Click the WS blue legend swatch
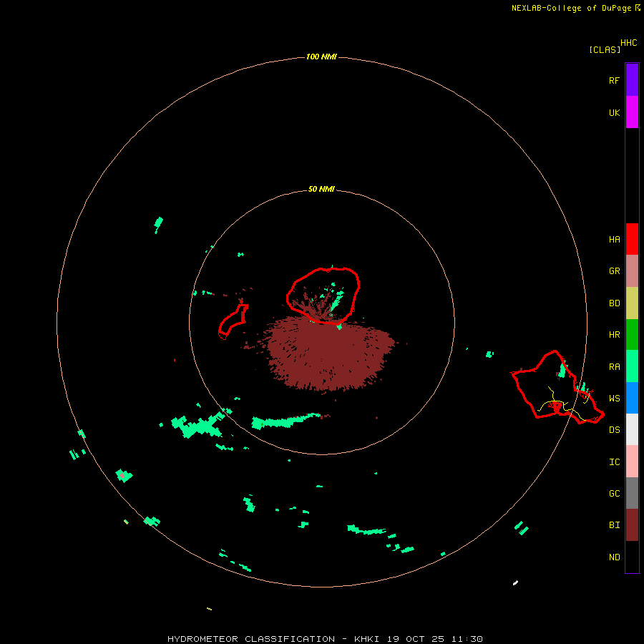The width and height of the screenshot is (644, 644). [x=632, y=398]
